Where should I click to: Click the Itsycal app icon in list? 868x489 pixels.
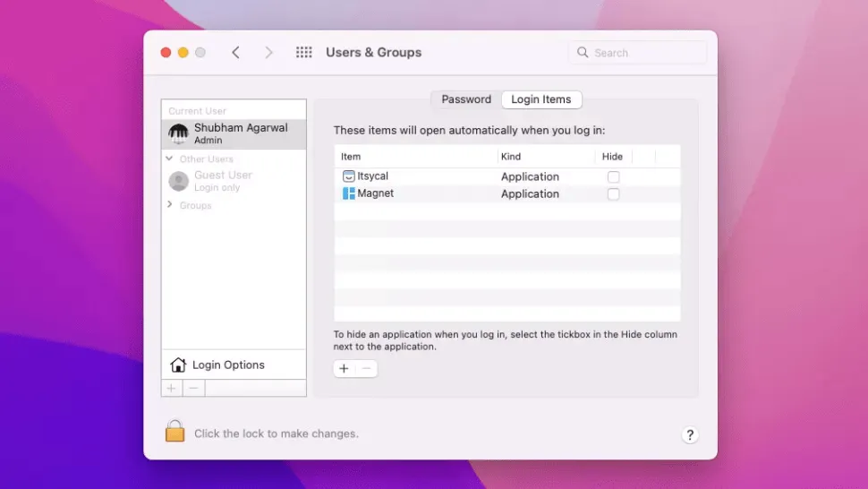pyautogui.click(x=349, y=176)
